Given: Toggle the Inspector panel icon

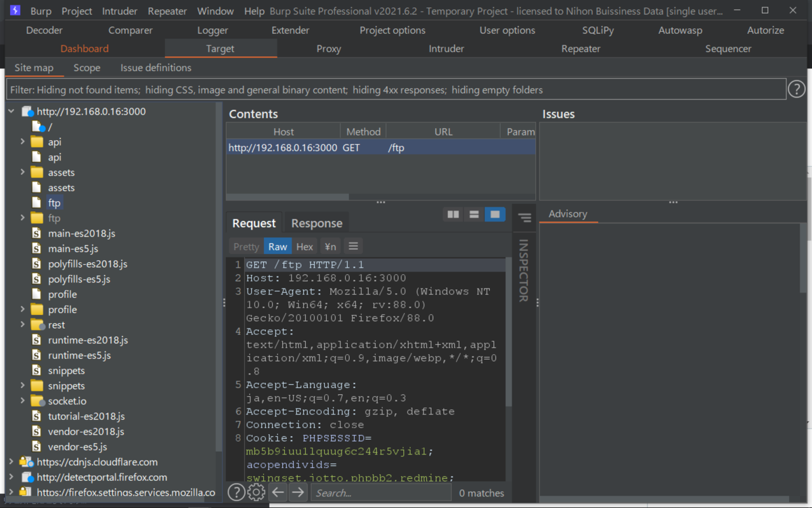Looking at the screenshot, I should [x=524, y=217].
